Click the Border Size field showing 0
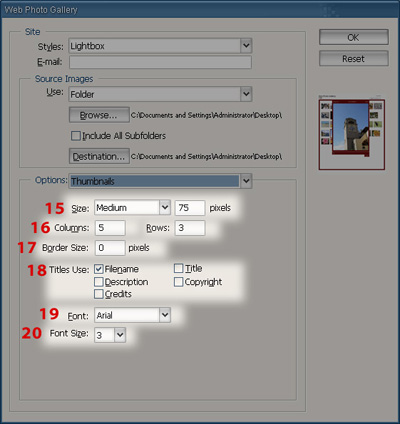This screenshot has height=424, width=400. (110, 248)
